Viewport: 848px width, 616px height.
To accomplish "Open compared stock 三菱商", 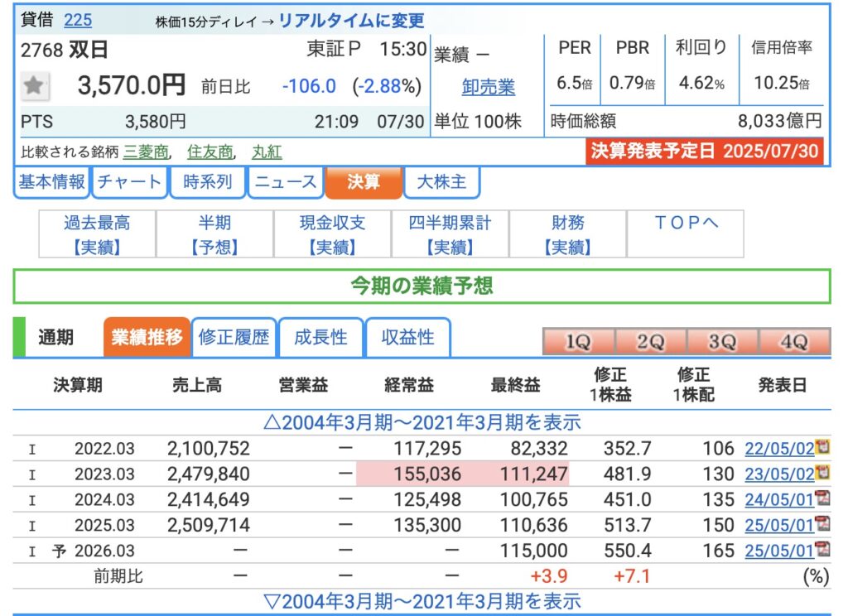I will point(146,152).
